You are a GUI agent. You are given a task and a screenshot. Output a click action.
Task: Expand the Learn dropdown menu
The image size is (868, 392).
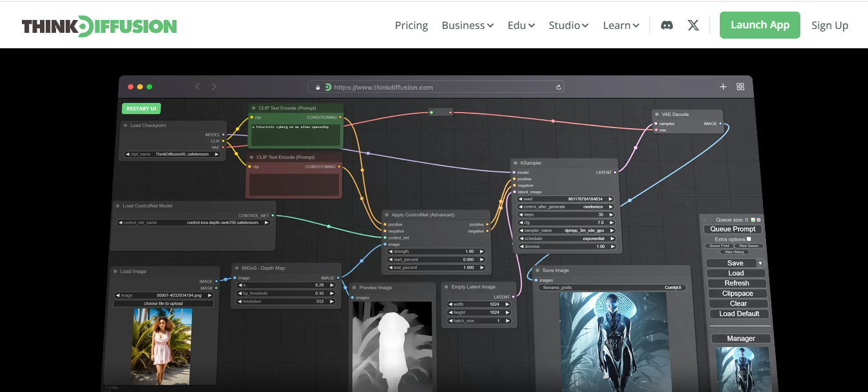coord(621,25)
